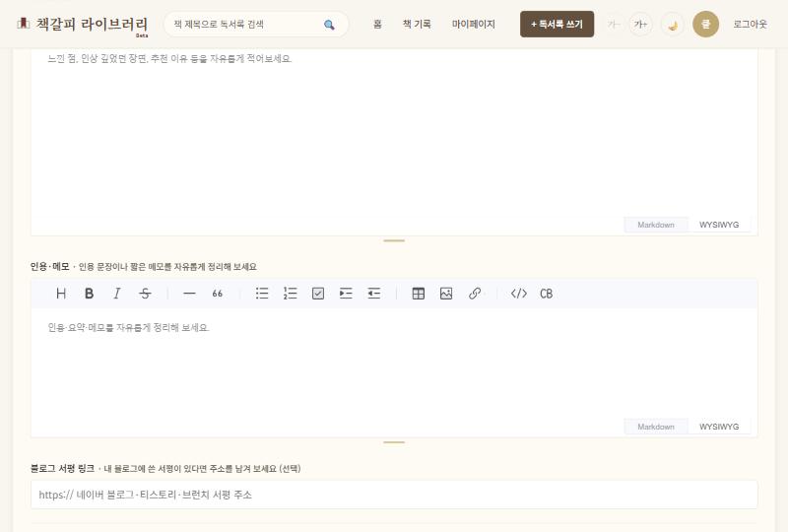788x532 pixels.
Task: Insert a blockquote with the 66 icon
Action: 217,294
